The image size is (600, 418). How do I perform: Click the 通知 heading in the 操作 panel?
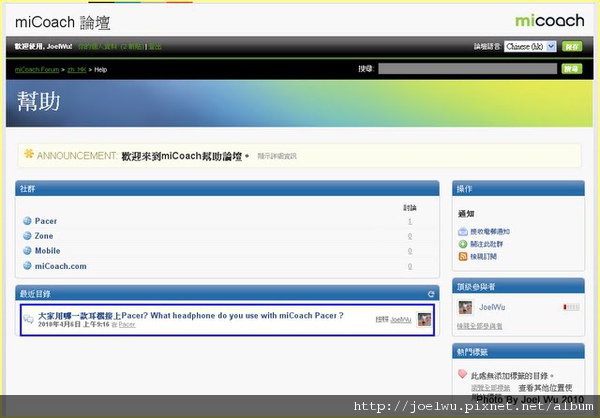tap(466, 214)
